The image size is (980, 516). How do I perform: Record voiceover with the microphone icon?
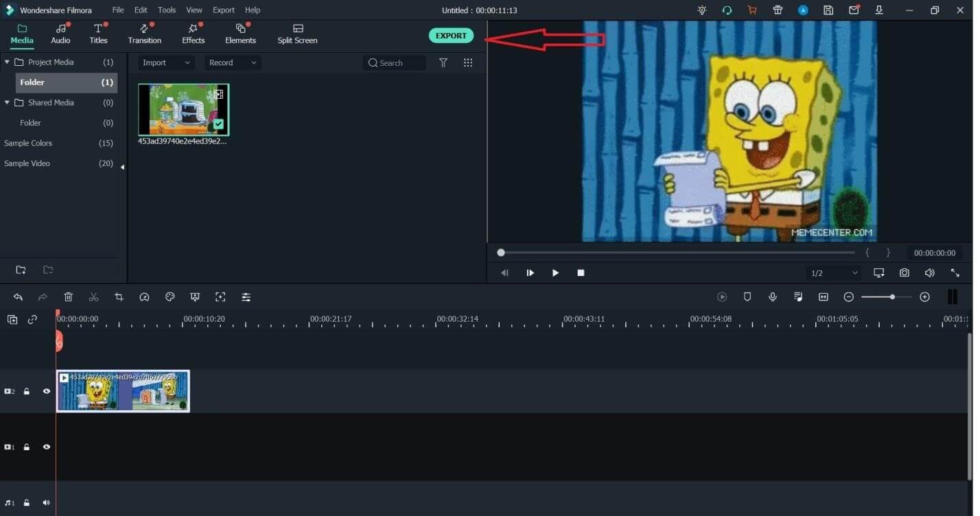tap(773, 297)
